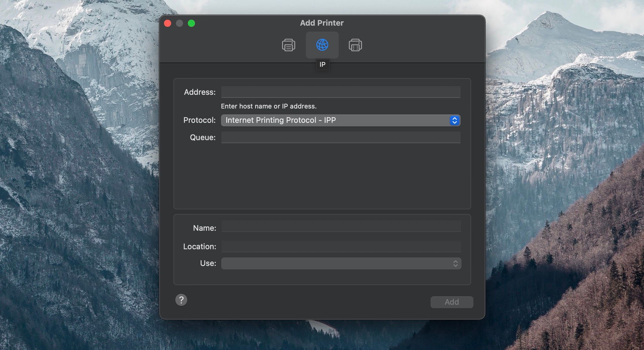
Task: Click the Add button
Action: click(451, 302)
